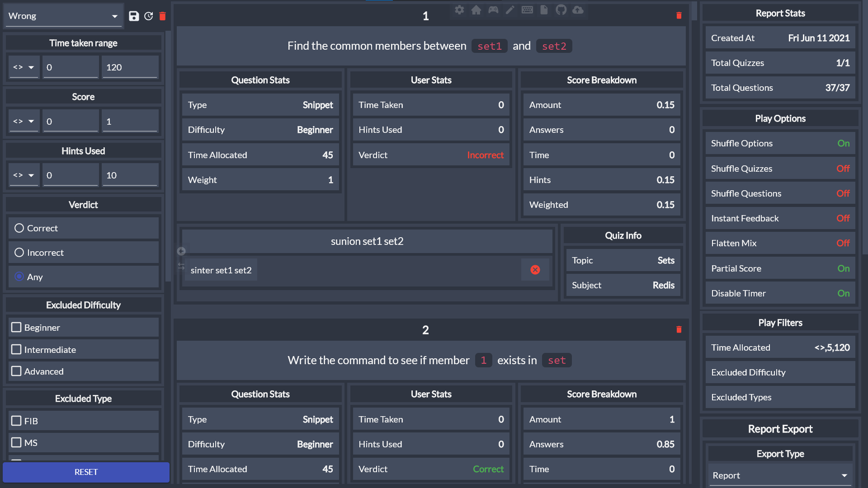
Task: Click the Score maximum input field
Action: point(130,122)
